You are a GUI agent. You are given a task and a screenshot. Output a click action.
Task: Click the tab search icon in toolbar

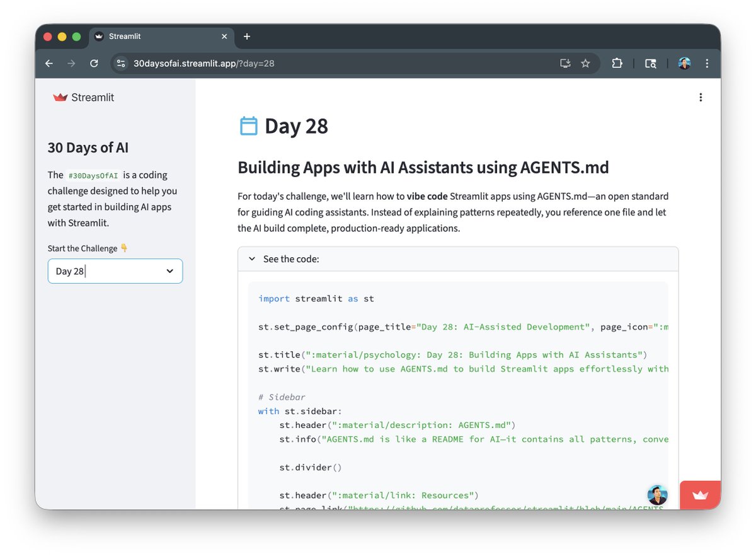[x=651, y=64]
